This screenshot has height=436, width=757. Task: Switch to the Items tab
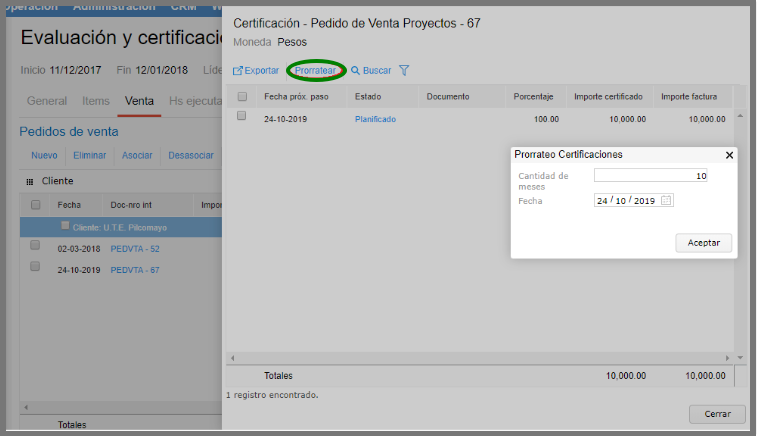[x=96, y=101]
